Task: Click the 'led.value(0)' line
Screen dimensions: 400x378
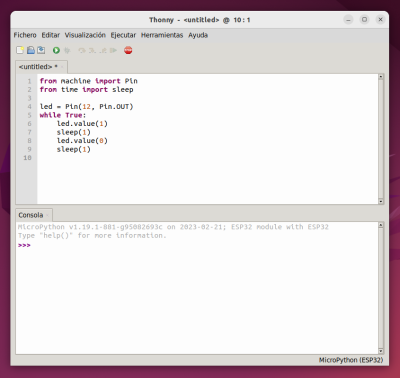Action: click(x=82, y=141)
